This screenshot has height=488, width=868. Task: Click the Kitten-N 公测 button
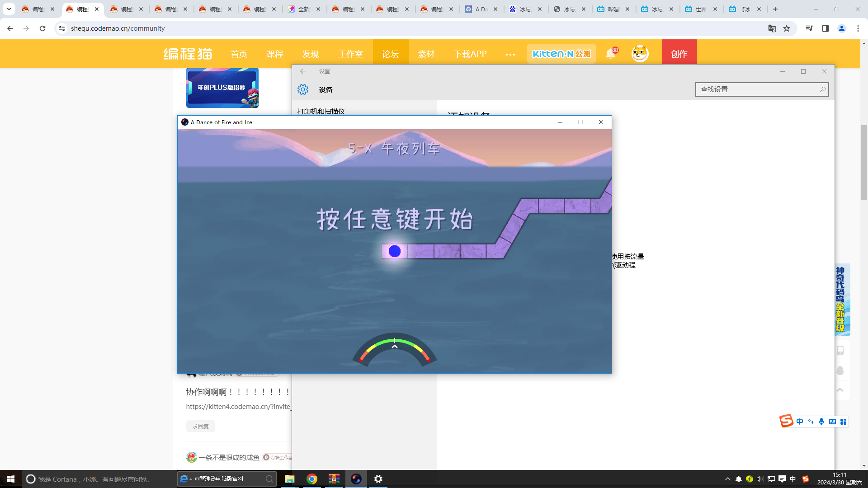pos(561,54)
